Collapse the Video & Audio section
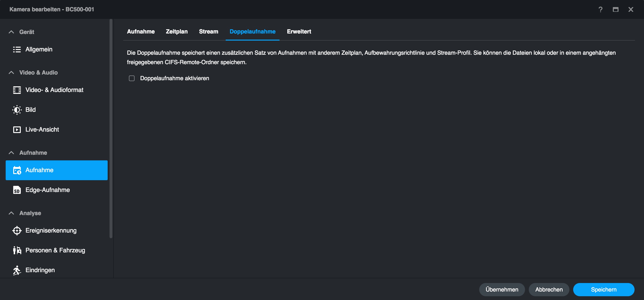Viewport: 644px width, 300px height. 11,72
